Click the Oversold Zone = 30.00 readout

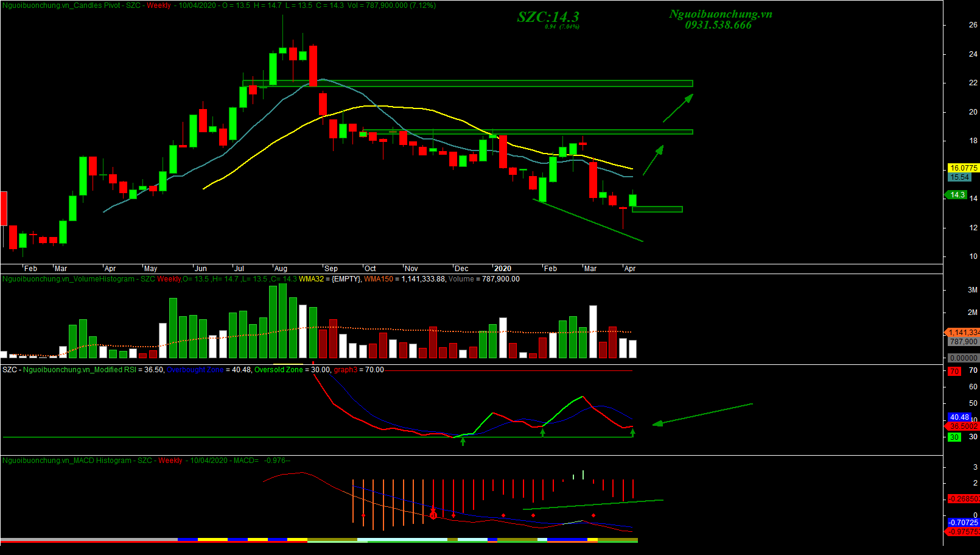[x=293, y=370]
